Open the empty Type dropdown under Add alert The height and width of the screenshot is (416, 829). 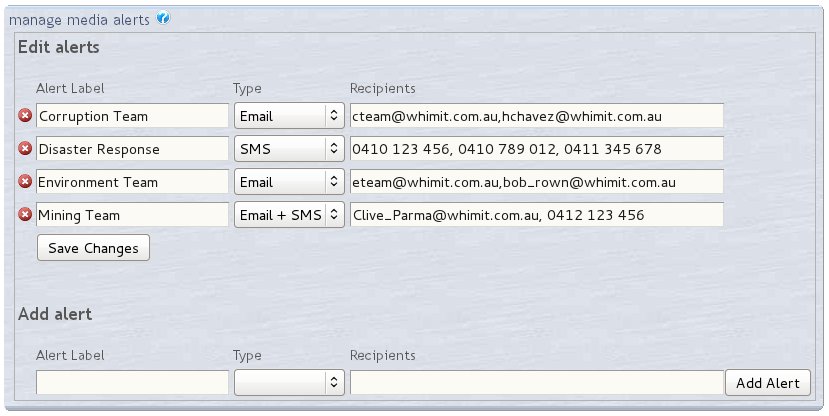click(x=289, y=383)
